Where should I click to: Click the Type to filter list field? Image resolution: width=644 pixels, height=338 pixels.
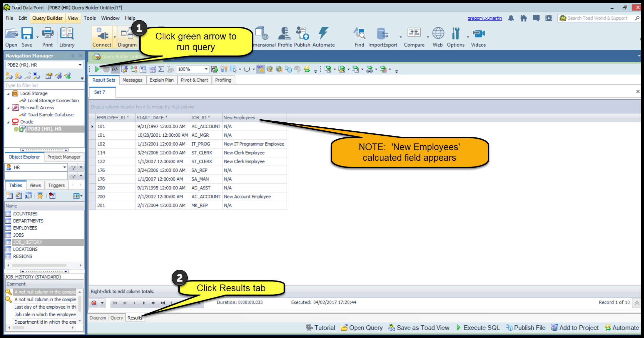(x=44, y=86)
